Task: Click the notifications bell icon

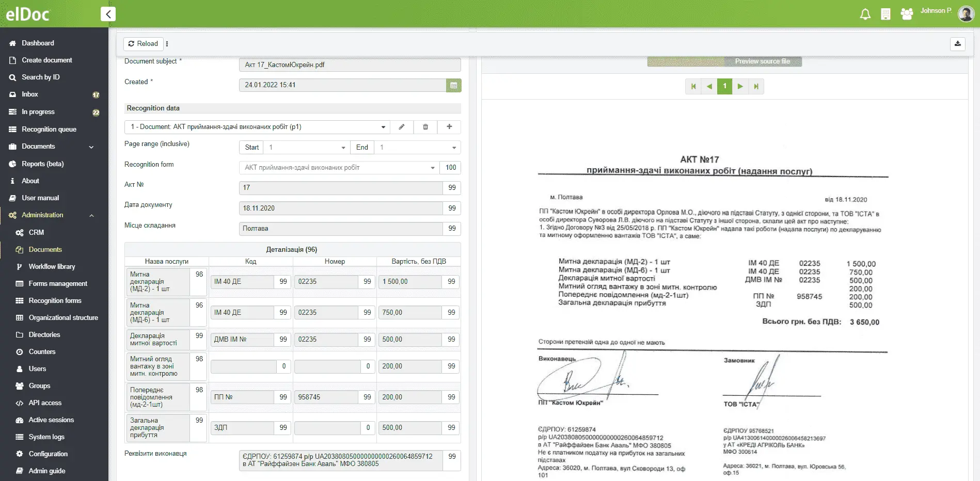Action: coord(865,14)
